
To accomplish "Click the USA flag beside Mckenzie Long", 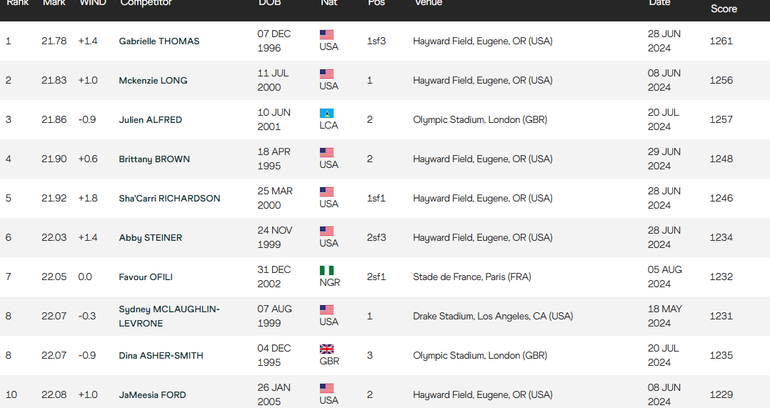I will click(x=327, y=73).
